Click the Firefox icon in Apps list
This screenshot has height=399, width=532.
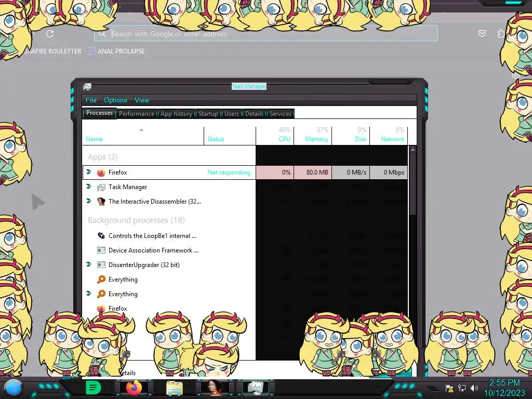tap(101, 172)
